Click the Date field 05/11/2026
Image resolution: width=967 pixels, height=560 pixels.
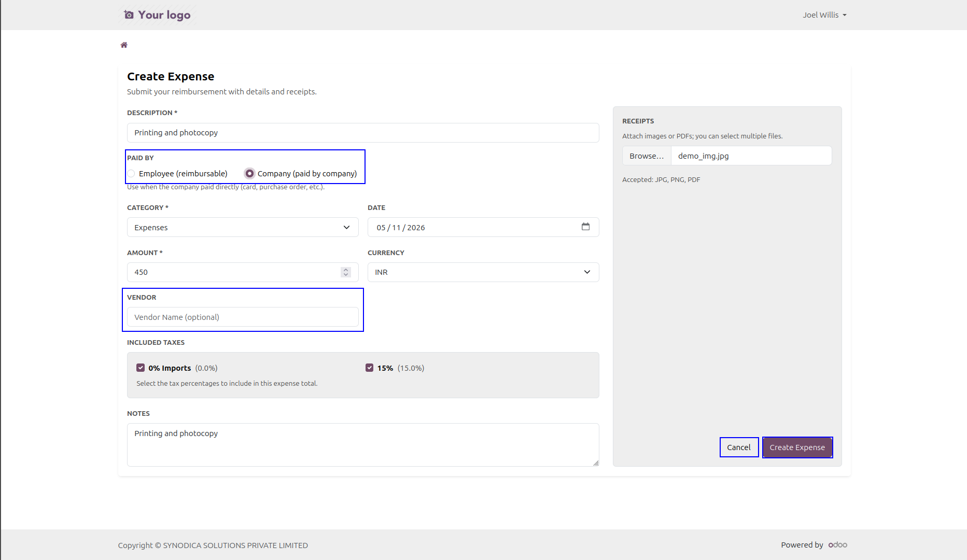pos(483,227)
